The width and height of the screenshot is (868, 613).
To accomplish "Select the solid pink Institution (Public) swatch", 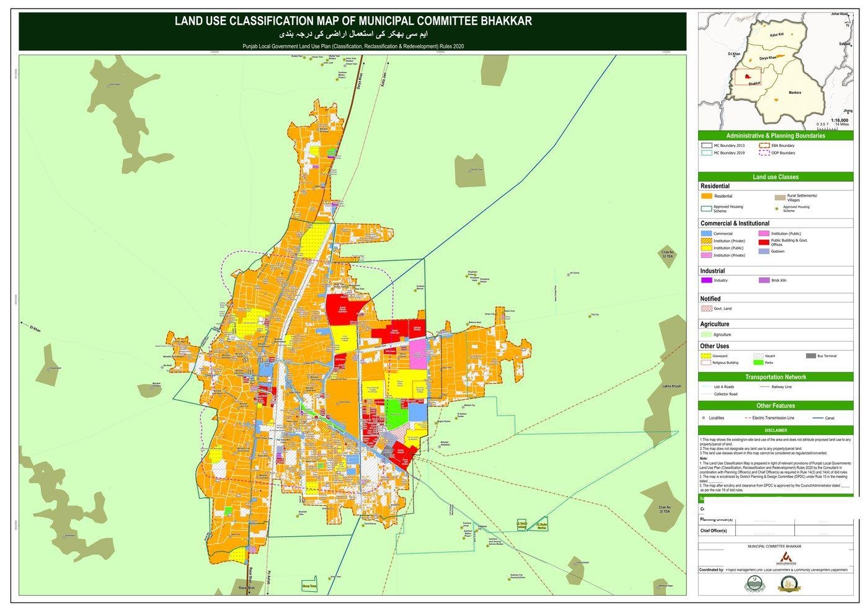I will pos(764,234).
